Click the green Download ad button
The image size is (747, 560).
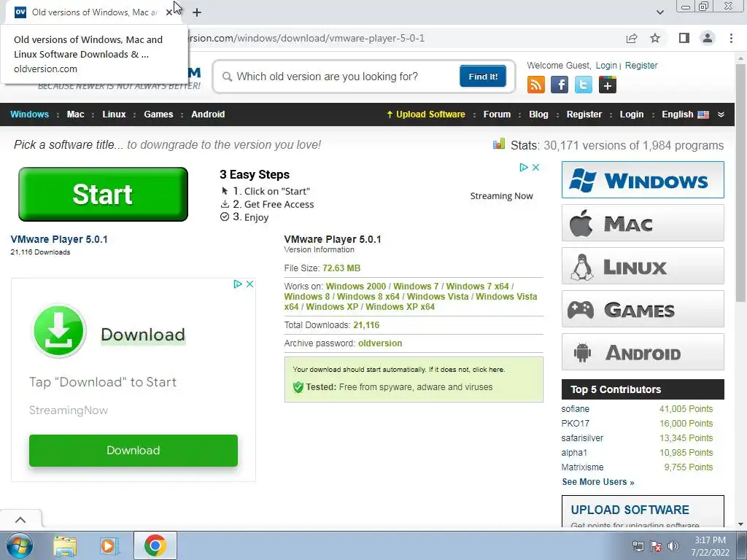pyautogui.click(x=133, y=451)
